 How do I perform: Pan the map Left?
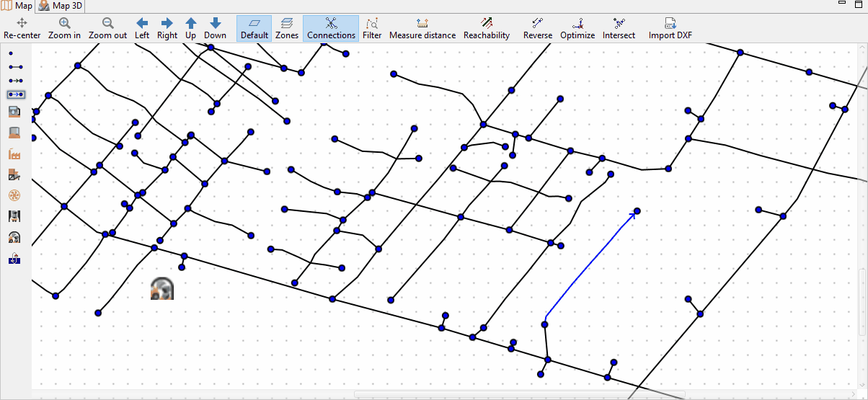(x=142, y=29)
